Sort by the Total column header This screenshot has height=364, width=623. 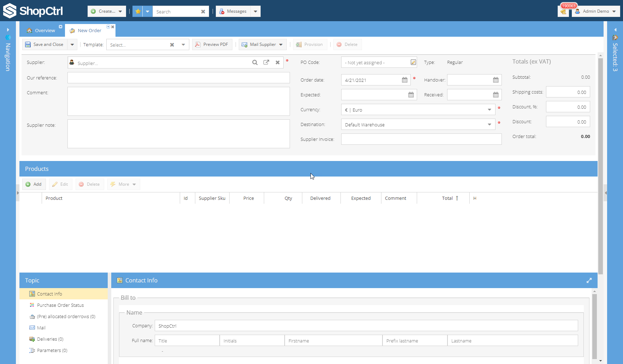[443, 198]
